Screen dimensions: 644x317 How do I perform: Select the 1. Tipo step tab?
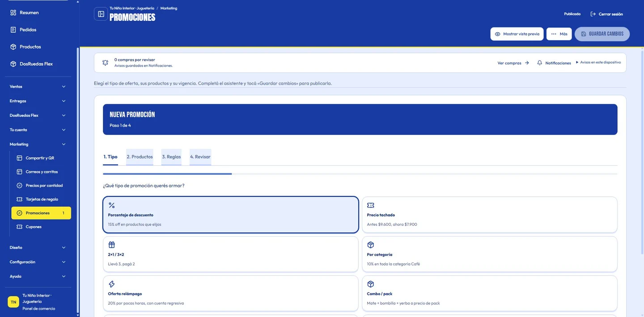tap(110, 157)
